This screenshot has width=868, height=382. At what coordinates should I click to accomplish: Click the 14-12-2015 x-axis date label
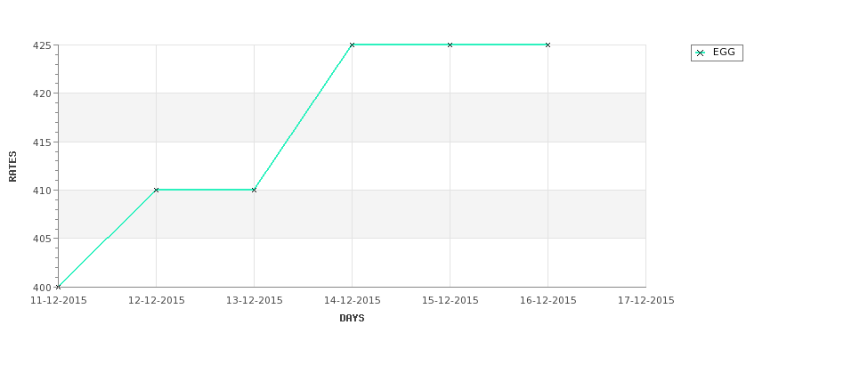352,301
